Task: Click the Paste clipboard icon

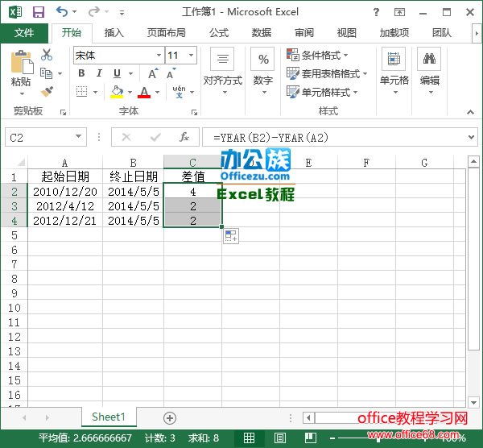Action: coord(21,63)
